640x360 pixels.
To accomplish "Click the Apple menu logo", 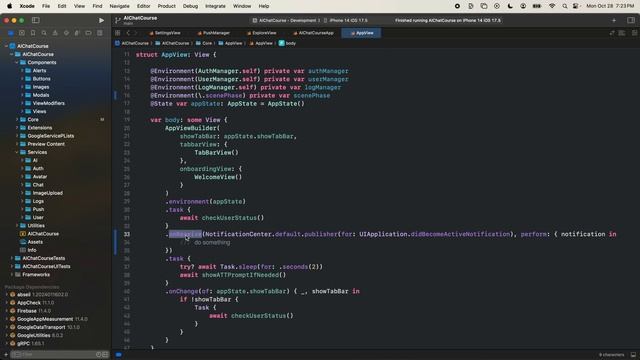I will click(9, 6).
